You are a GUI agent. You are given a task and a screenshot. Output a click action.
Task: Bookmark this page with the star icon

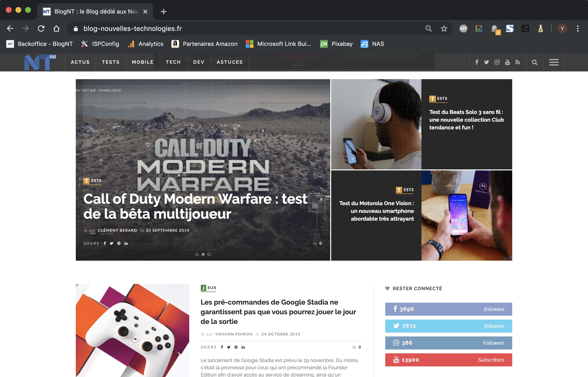[444, 29]
